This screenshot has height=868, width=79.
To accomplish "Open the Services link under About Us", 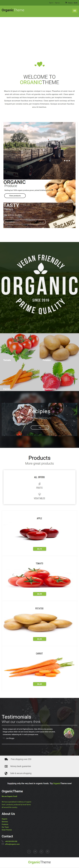I will pyautogui.click(x=5, y=821).
